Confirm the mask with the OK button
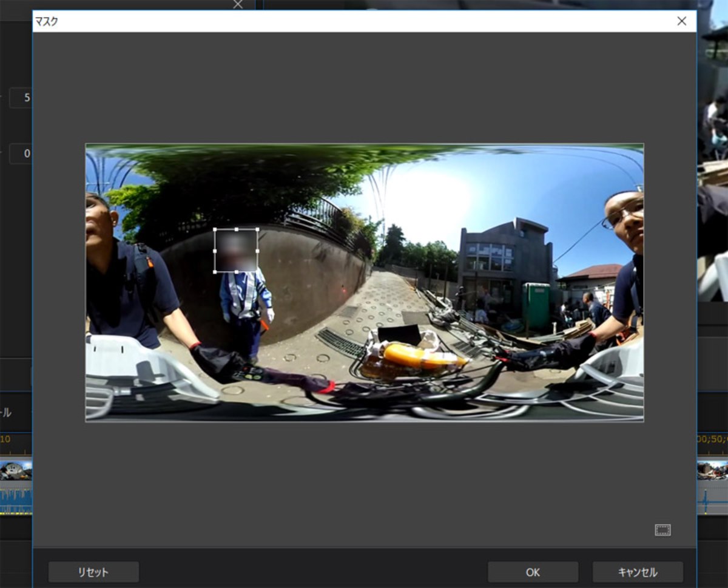 [x=533, y=572]
